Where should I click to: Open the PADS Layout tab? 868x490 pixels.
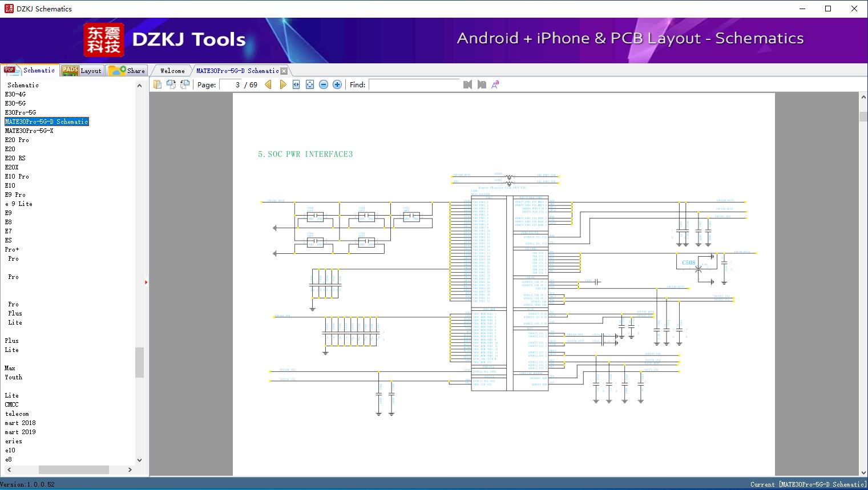click(82, 71)
